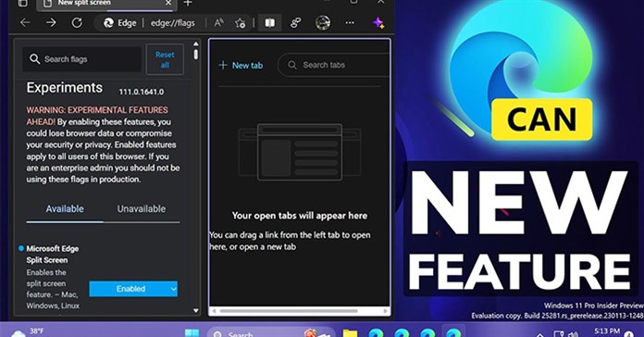The image size is (644, 337).
Task: Focus the Search flags field
Action: pos(81,59)
